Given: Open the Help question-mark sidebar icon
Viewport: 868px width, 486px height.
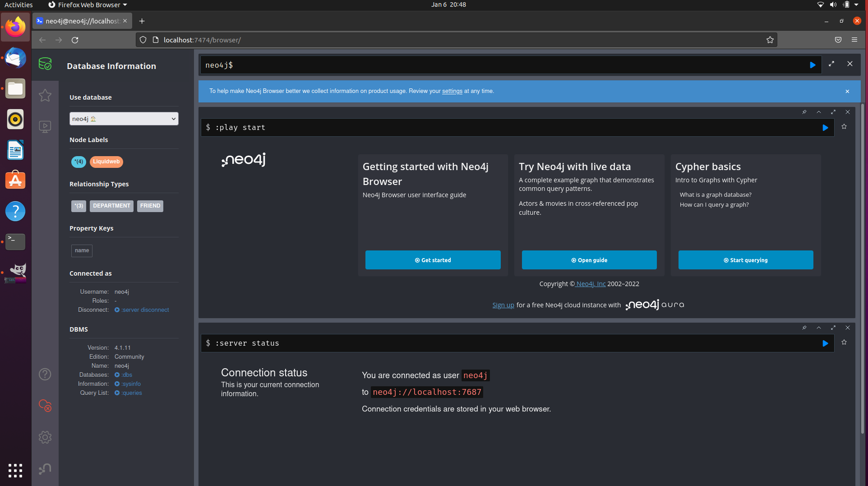Looking at the screenshot, I should tap(45, 374).
